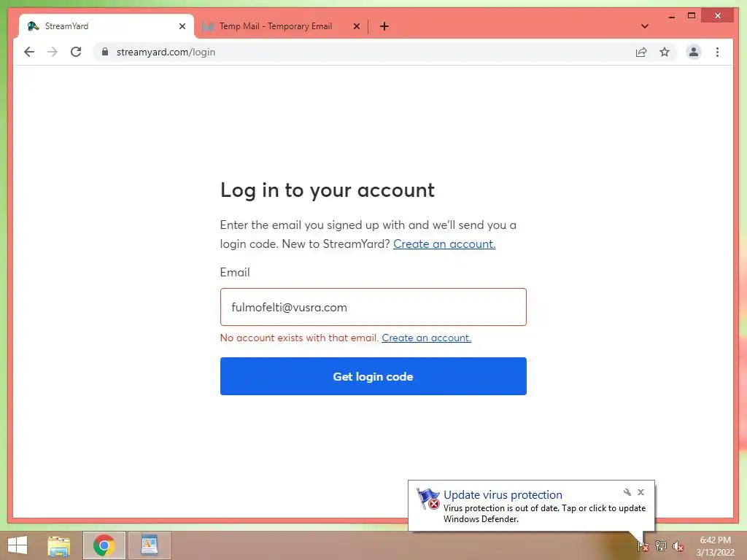Open a new browser tab
The image size is (747, 560).
click(384, 26)
